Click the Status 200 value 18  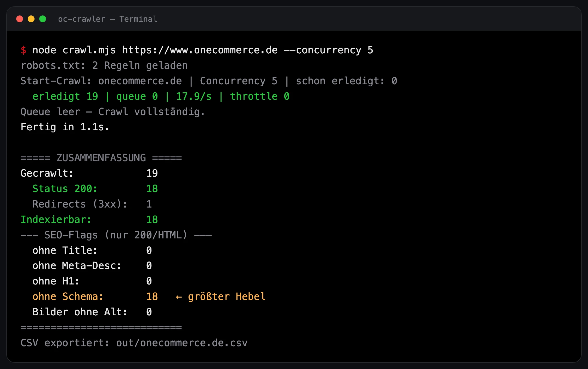tap(152, 189)
